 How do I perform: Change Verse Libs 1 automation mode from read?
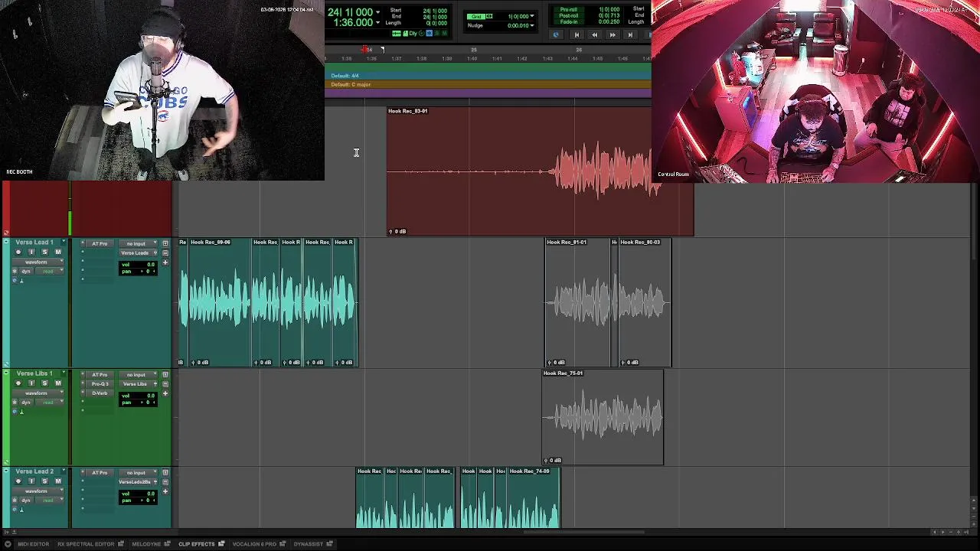pyautogui.click(x=50, y=403)
